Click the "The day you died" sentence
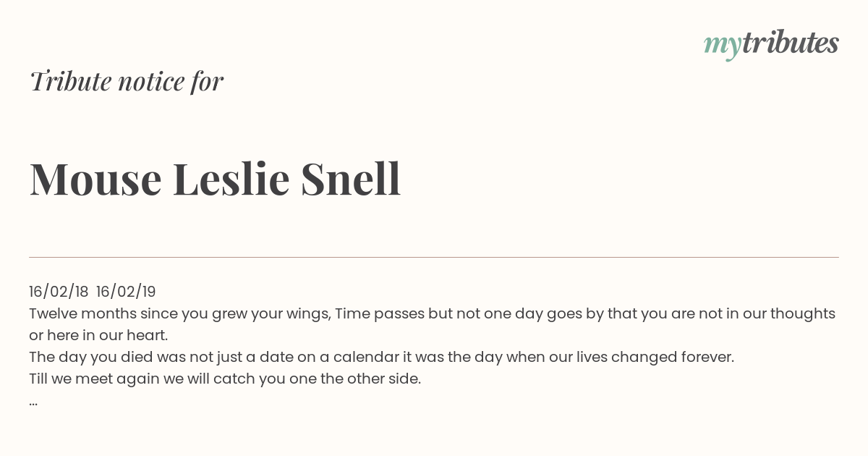This screenshot has width=868, height=456. 382,357
